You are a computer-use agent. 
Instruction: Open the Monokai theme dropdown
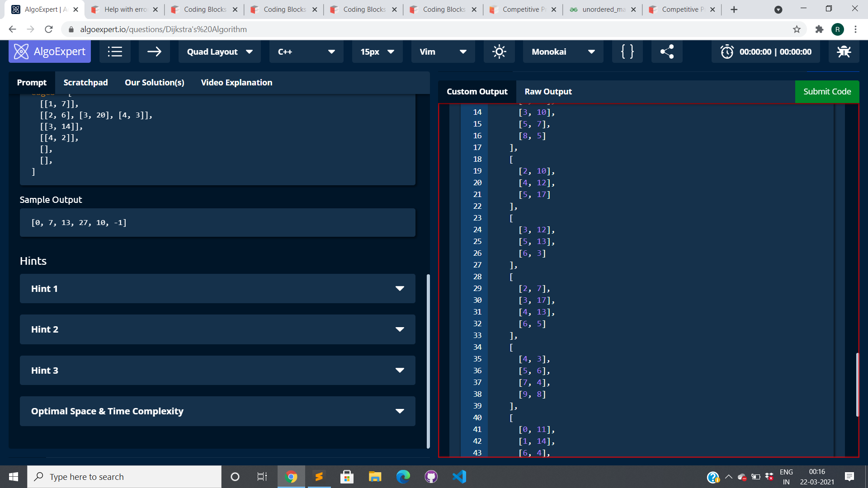click(563, 52)
